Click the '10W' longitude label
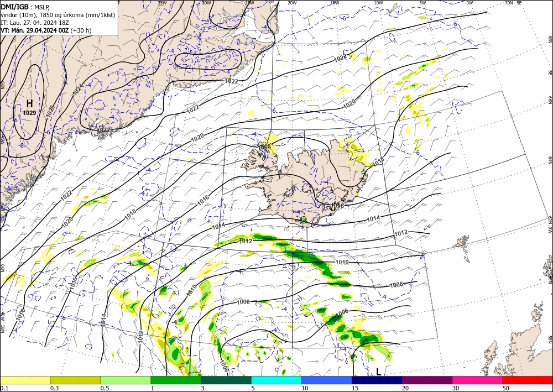Viewport: 553px width, 392px height. point(378,3)
